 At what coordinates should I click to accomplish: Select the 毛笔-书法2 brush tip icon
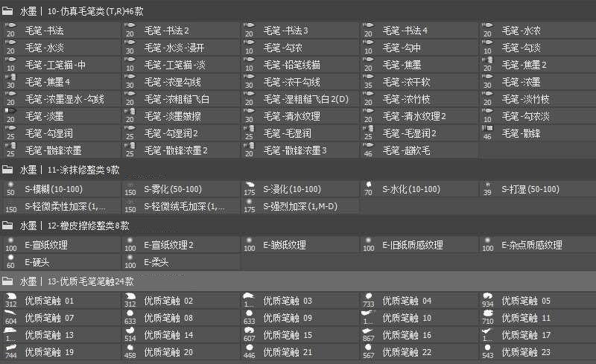point(130,30)
